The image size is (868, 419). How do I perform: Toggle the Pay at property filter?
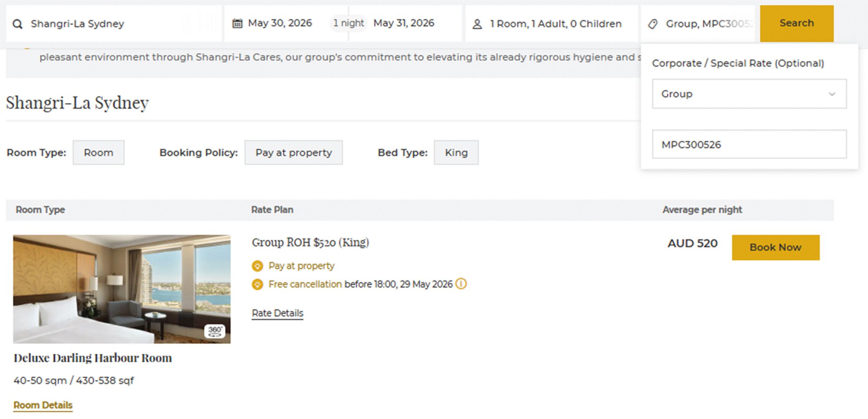(x=293, y=152)
